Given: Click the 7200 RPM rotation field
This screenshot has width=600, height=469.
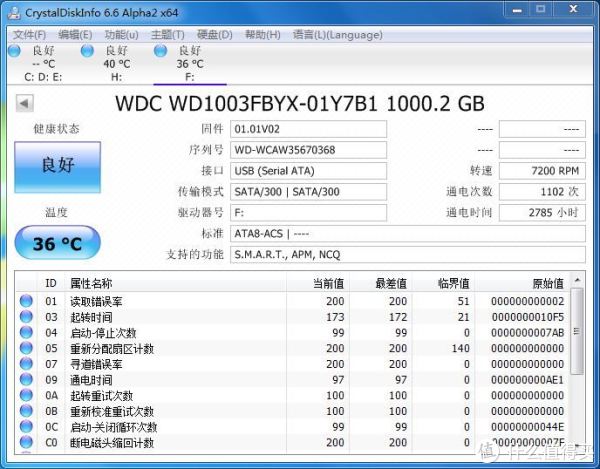Looking at the screenshot, I should point(542,171).
